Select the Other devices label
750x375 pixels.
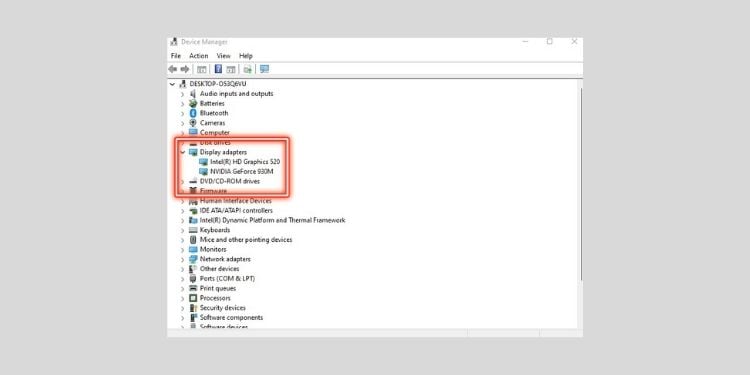tap(220, 269)
